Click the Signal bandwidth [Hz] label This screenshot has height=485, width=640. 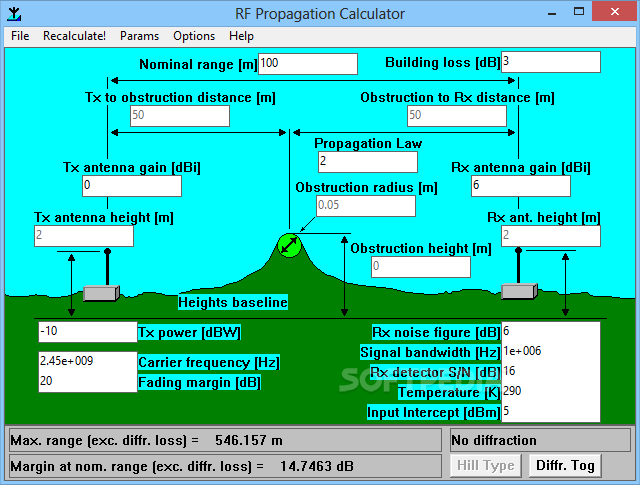(x=430, y=352)
